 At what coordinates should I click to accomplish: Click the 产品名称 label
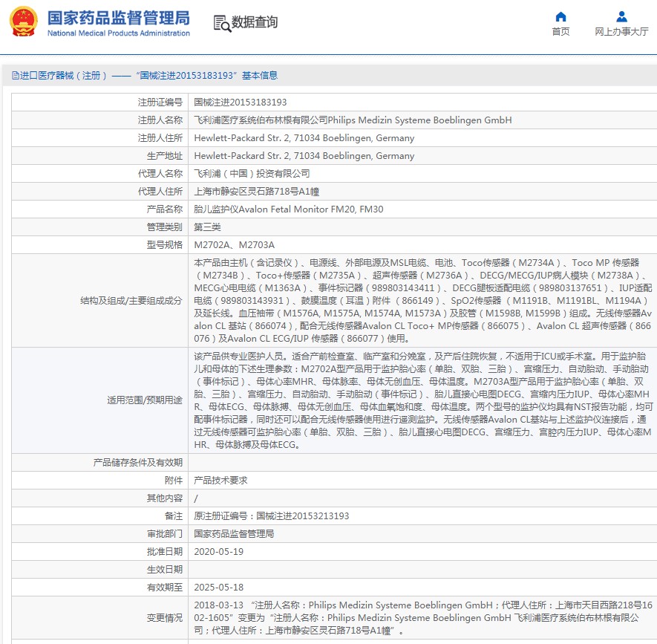[165, 209]
